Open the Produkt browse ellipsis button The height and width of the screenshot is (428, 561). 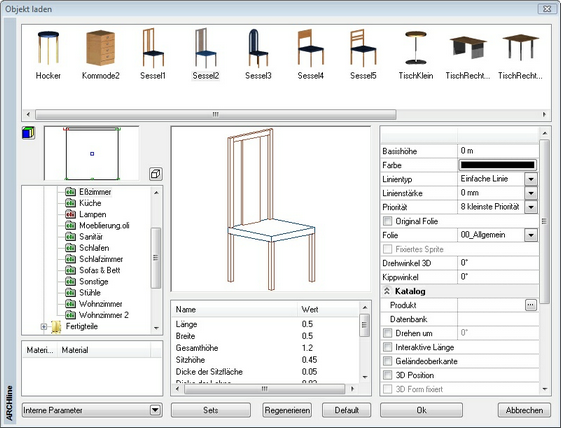pos(531,305)
